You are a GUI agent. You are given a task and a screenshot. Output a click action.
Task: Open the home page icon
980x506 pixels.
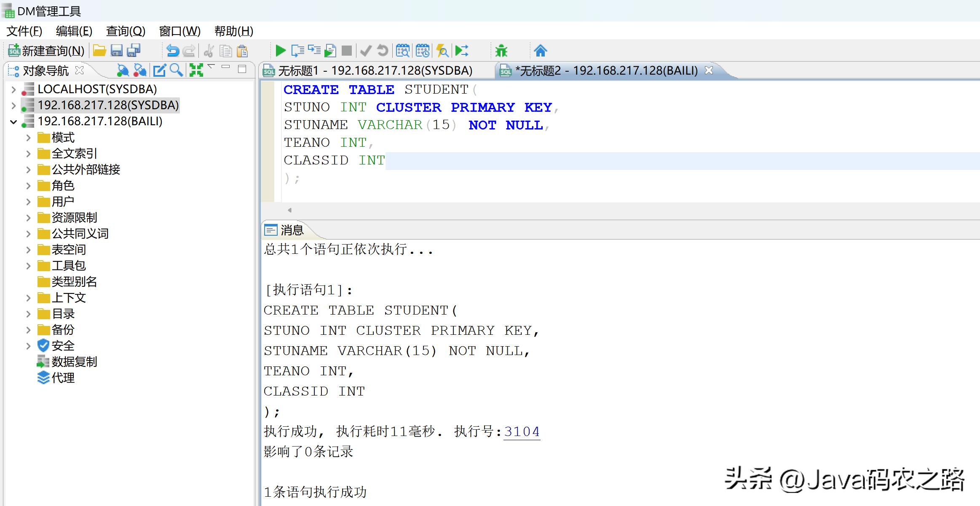click(x=540, y=51)
